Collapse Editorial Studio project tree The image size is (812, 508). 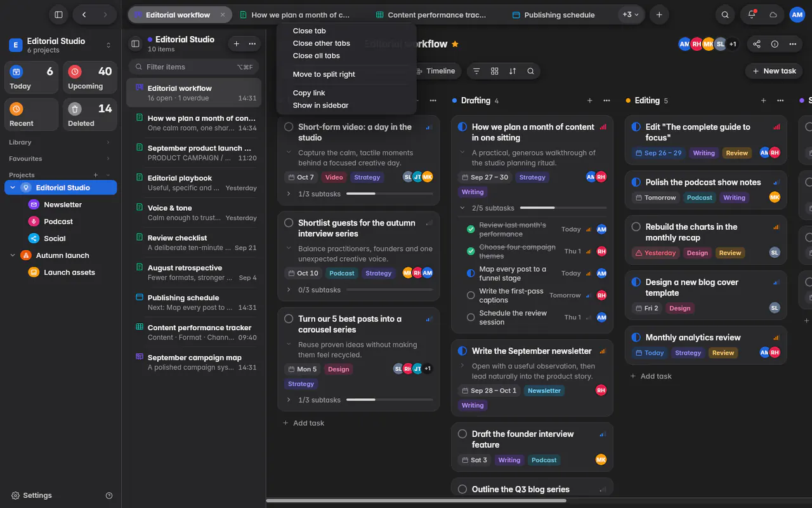coord(13,187)
